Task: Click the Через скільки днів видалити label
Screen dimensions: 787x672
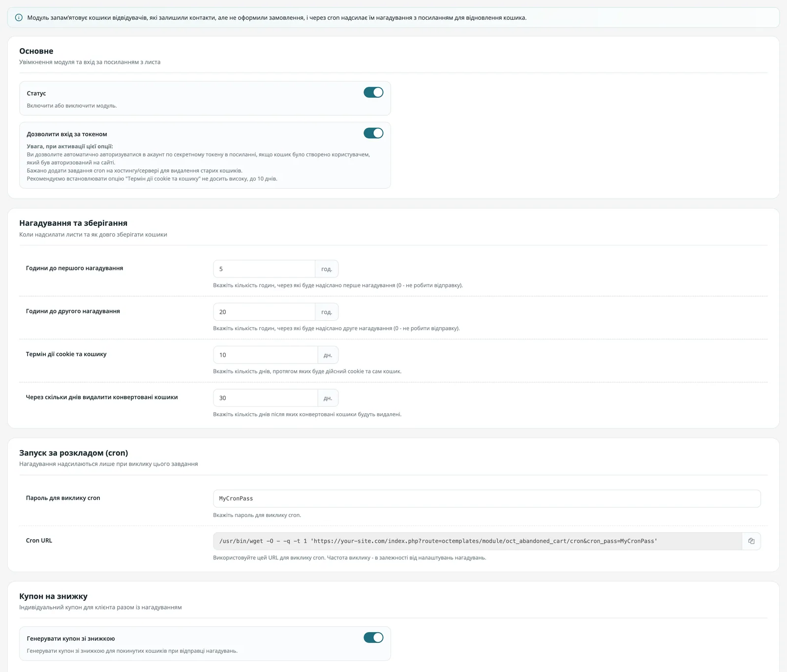Action: (102, 397)
